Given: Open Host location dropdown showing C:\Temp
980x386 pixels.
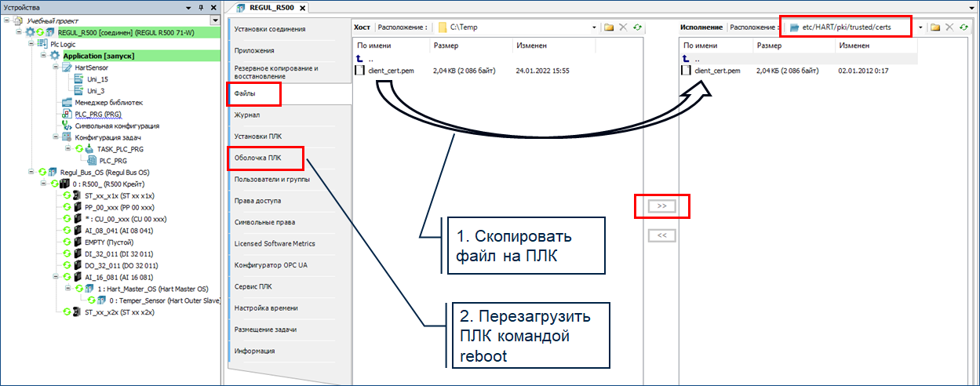Looking at the screenshot, I should (x=594, y=27).
